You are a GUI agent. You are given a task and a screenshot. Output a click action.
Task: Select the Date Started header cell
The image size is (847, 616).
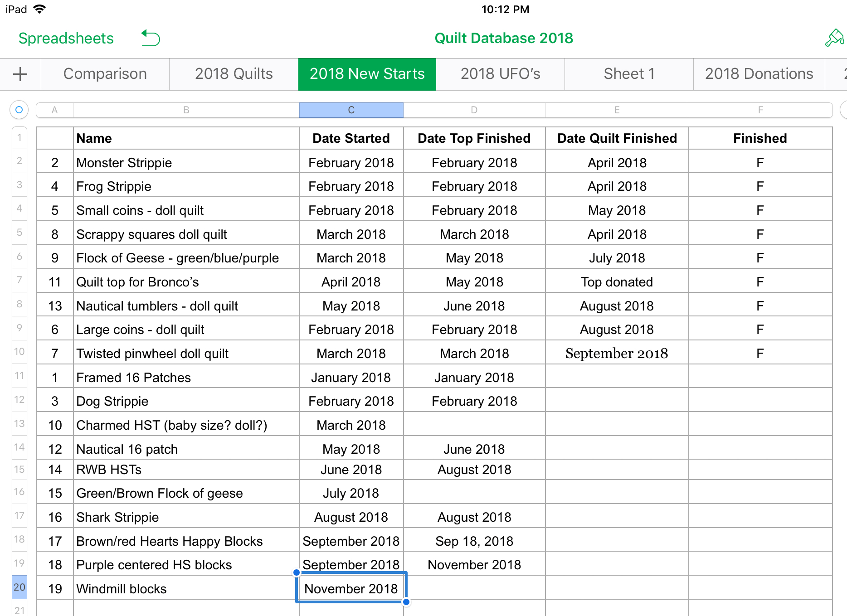point(350,138)
